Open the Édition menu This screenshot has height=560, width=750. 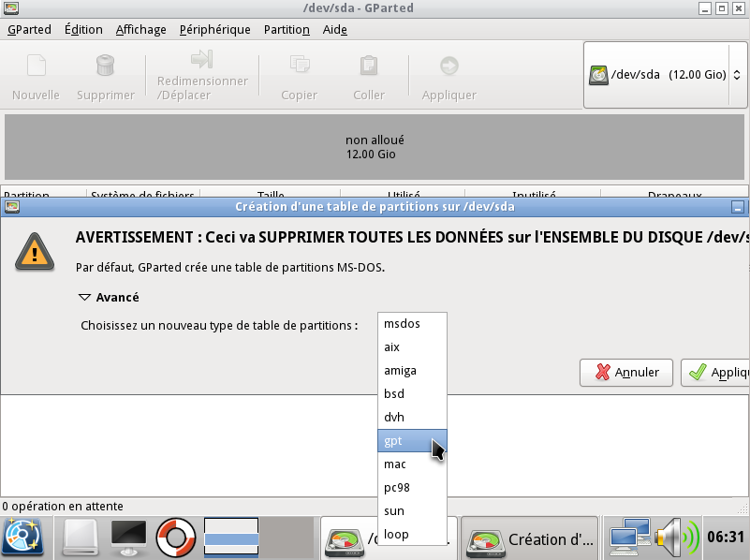(83, 30)
